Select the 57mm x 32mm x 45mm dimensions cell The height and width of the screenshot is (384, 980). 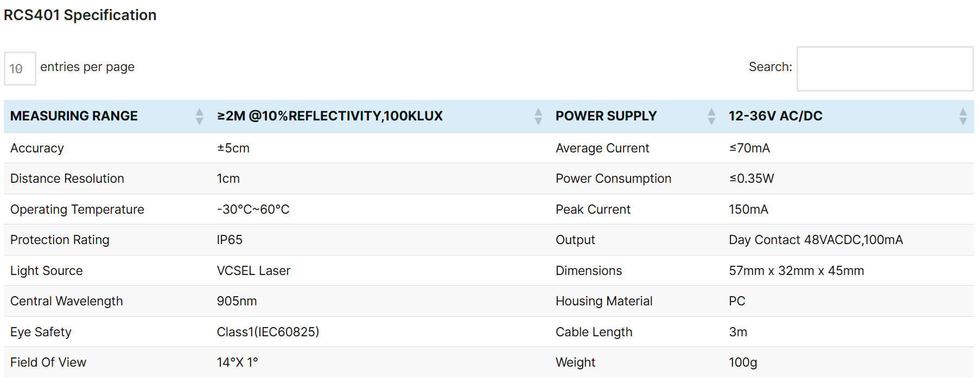click(796, 271)
